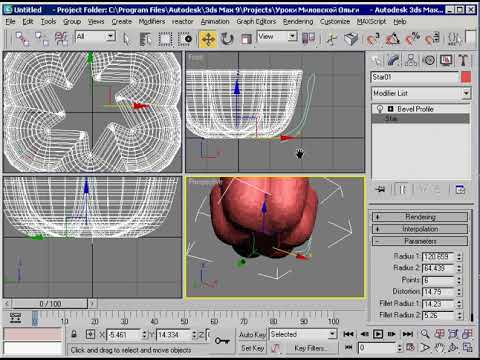Image resolution: width=480 pixels, height=360 pixels.
Task: Click the Select Object arrow tool
Action: (x=126, y=39)
